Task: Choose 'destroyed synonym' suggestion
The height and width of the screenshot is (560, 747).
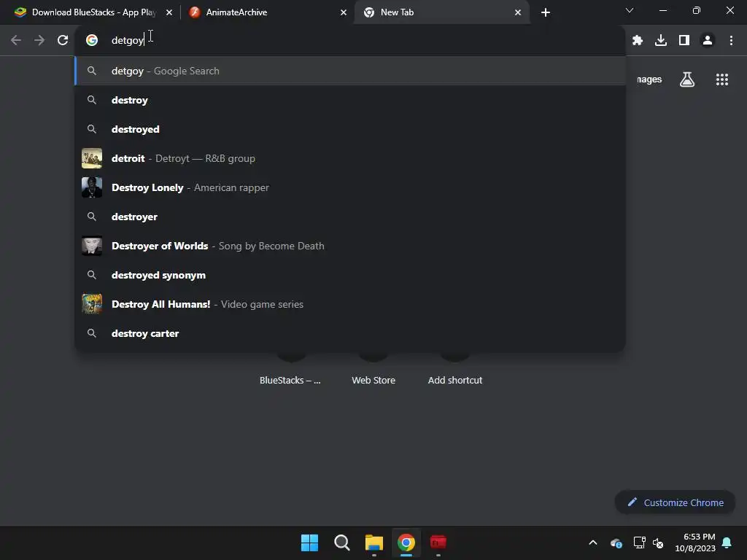Action: click(350, 275)
